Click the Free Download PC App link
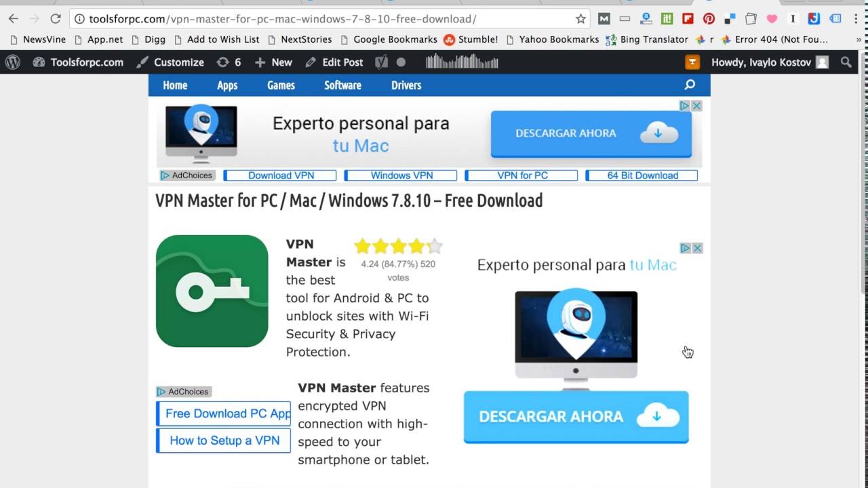868x488 pixels. [x=224, y=413]
